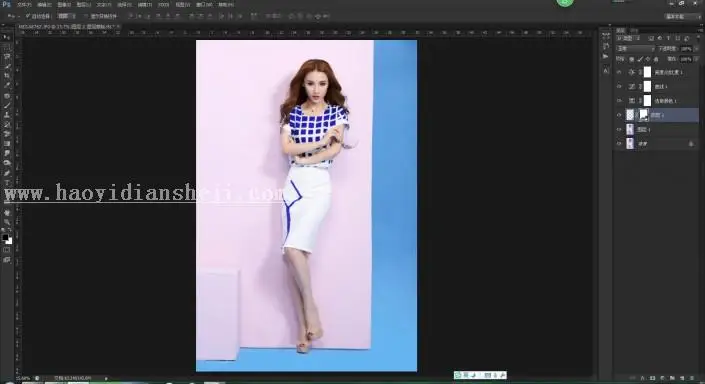Image resolution: width=705 pixels, height=384 pixels.
Task: Switch to the 通道 panel tab
Action: [633, 31]
